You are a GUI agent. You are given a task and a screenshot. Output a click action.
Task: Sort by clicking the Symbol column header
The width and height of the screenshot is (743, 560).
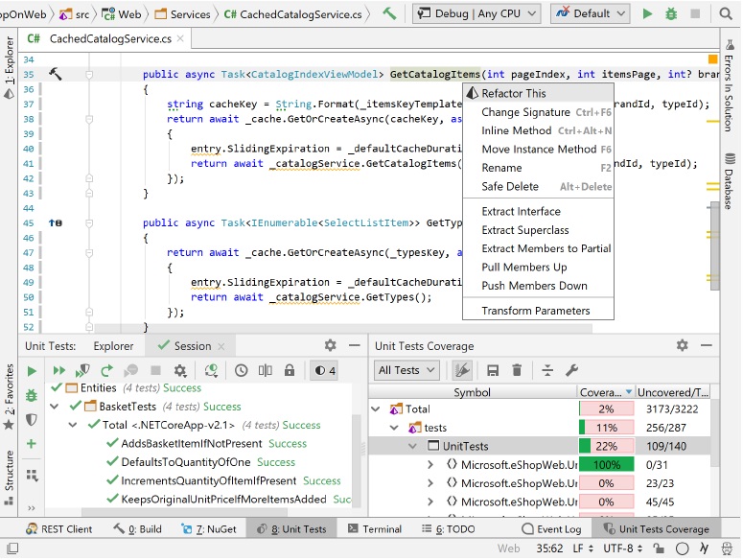472,391
